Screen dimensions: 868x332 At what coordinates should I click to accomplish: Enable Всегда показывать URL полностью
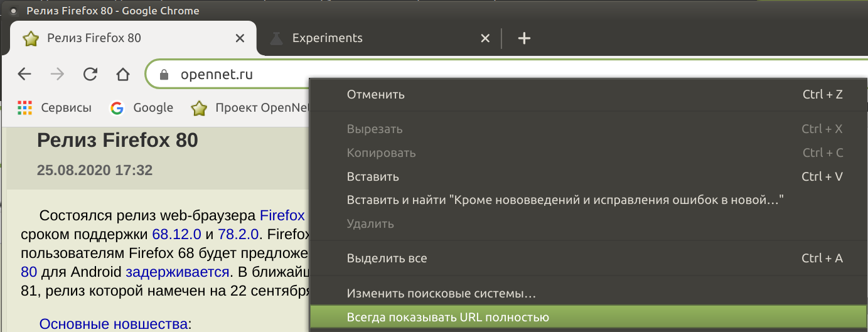[589, 318]
